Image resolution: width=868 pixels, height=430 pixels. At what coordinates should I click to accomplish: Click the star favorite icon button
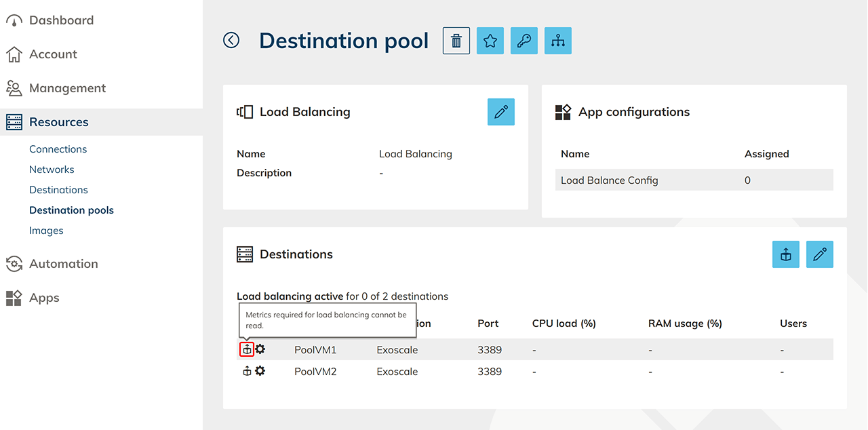(x=490, y=41)
